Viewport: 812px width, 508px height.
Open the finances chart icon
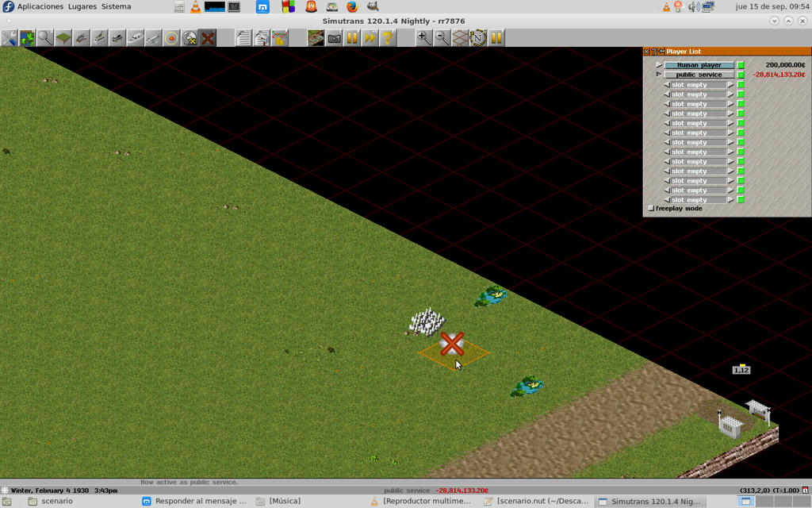click(x=280, y=38)
